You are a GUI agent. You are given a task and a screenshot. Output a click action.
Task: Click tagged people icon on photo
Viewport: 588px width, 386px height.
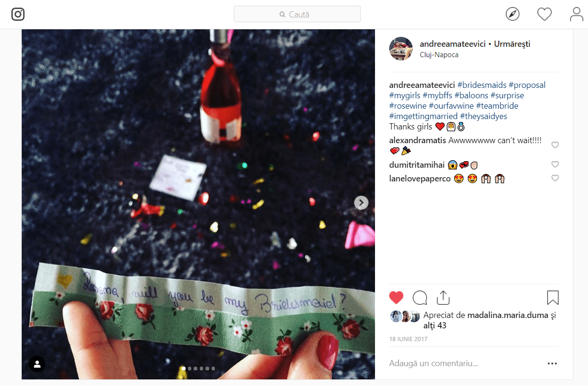(37, 364)
